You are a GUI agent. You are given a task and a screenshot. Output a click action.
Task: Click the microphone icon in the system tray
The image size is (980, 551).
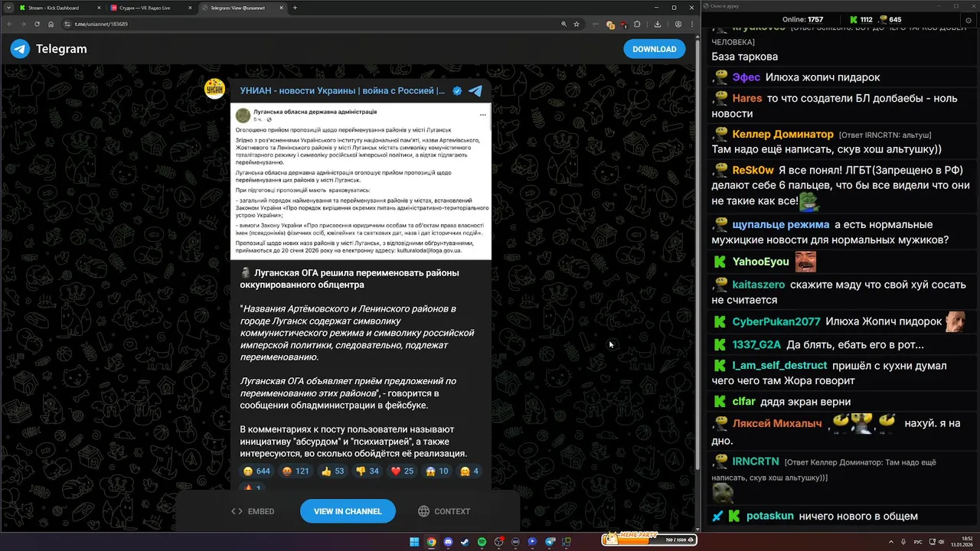903,542
